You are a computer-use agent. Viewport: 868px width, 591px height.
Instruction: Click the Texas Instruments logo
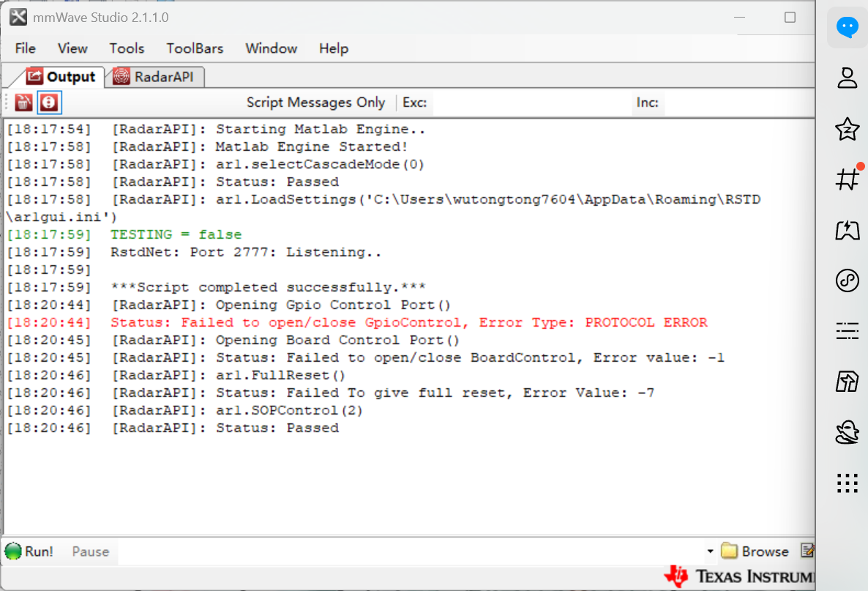tap(740, 576)
